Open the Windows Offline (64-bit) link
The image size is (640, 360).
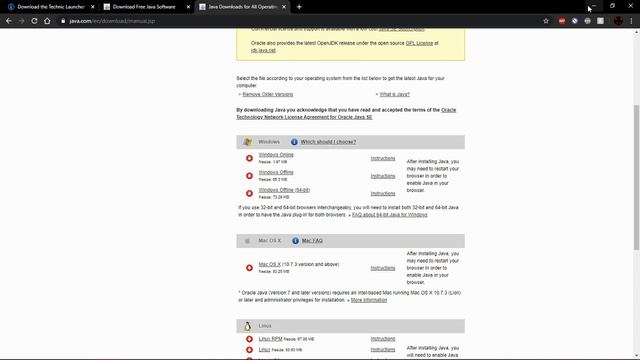(284, 190)
